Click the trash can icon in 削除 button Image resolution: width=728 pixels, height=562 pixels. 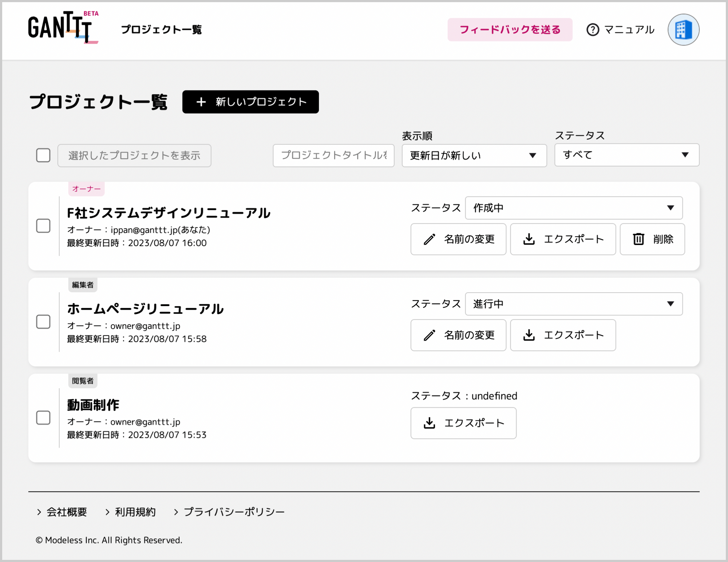638,239
